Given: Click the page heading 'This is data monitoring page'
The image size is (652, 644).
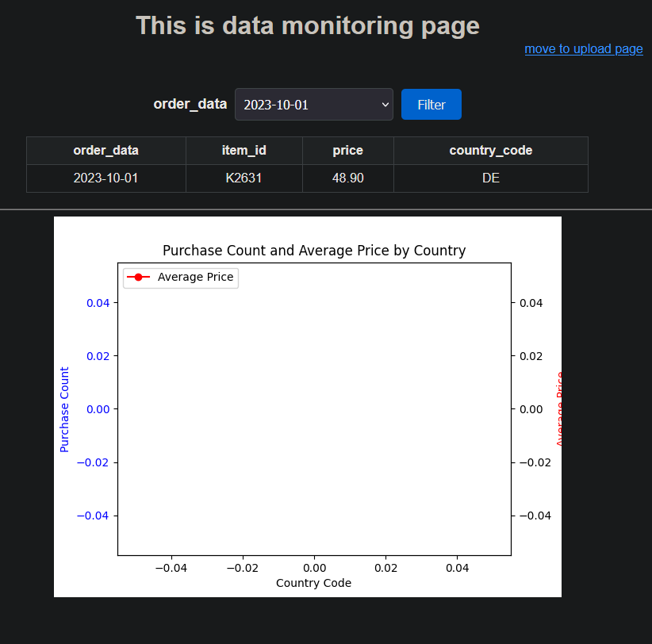Looking at the screenshot, I should 307,25.
